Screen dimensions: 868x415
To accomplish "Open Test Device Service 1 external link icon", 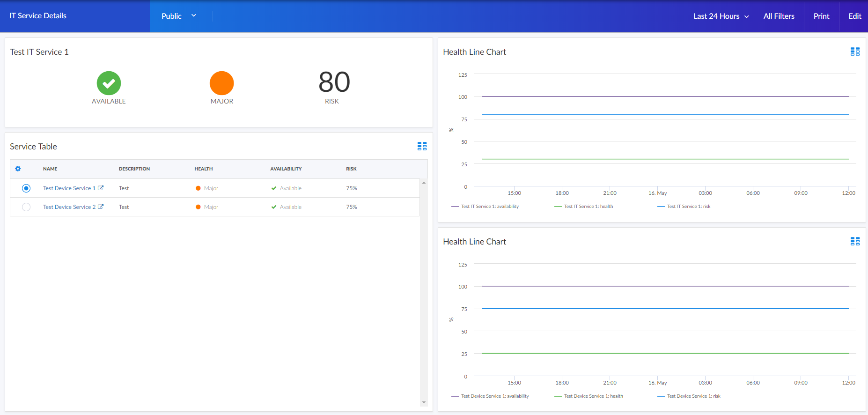I will (101, 188).
